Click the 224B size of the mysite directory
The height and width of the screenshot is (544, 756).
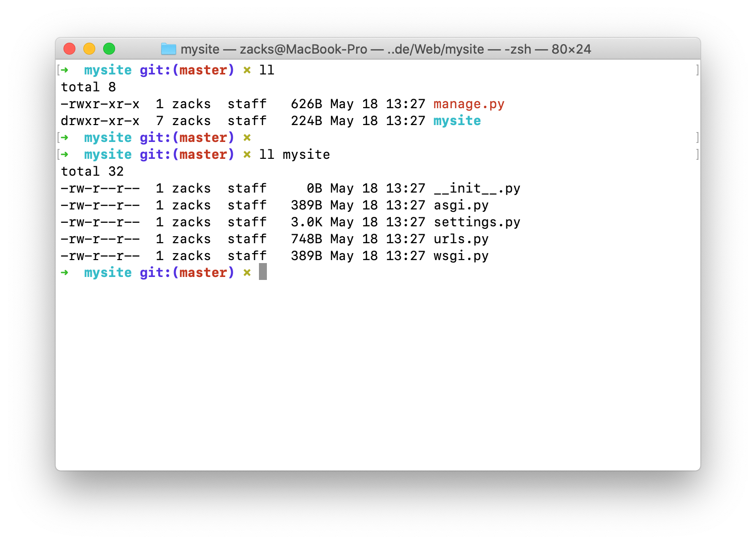coord(307,121)
